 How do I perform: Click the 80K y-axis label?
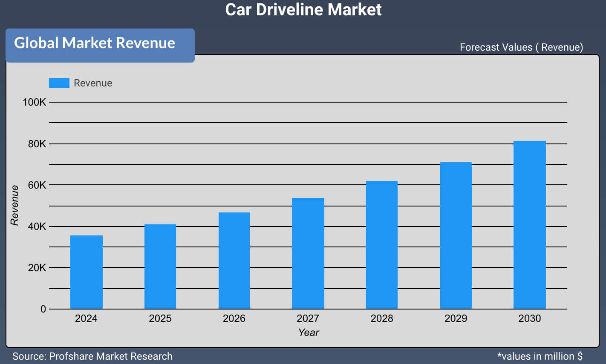37,144
